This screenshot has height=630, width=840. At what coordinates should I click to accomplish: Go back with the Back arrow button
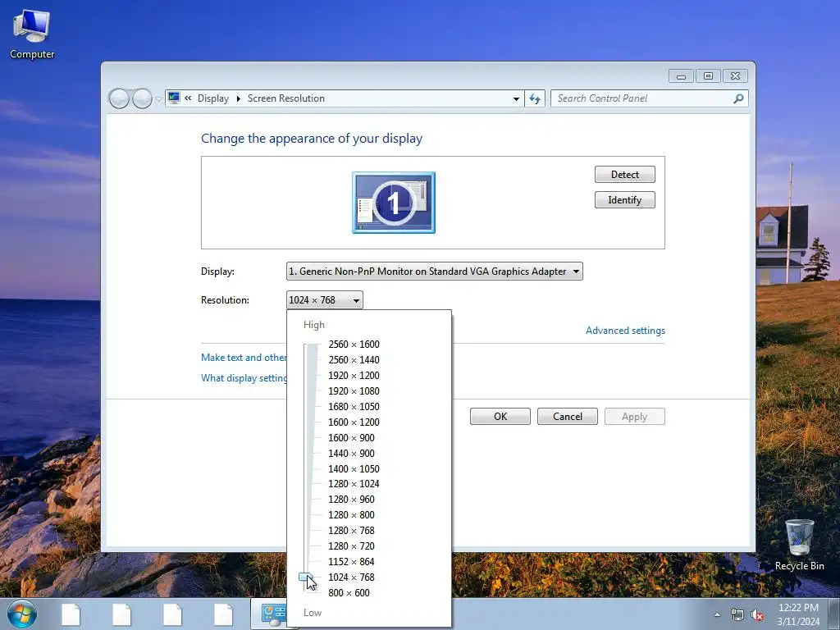(x=119, y=98)
